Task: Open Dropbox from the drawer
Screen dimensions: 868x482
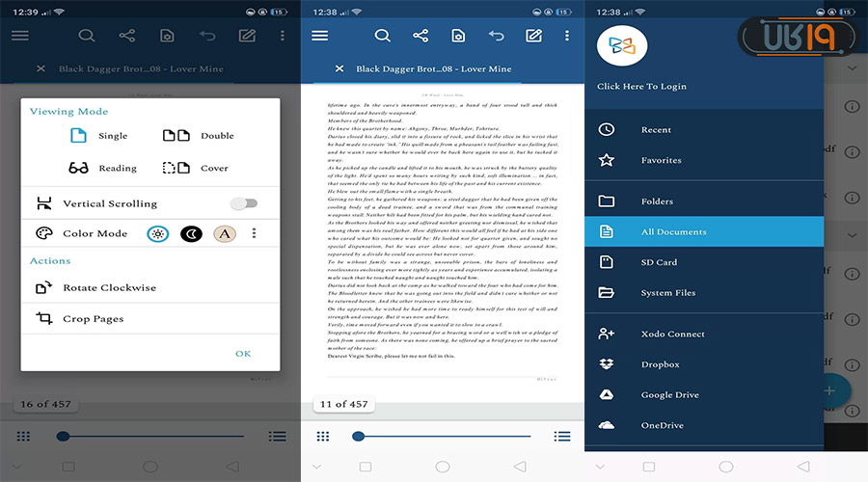Action: [660, 364]
